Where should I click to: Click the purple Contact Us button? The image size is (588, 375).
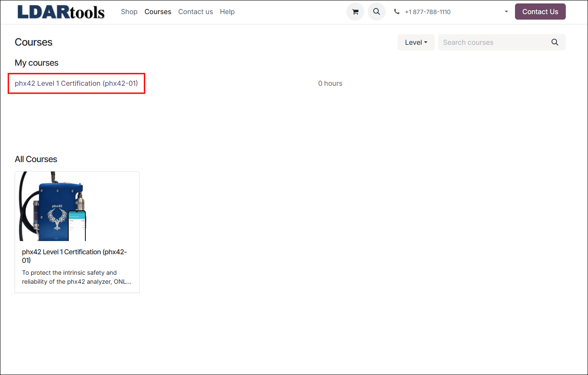[x=540, y=12]
